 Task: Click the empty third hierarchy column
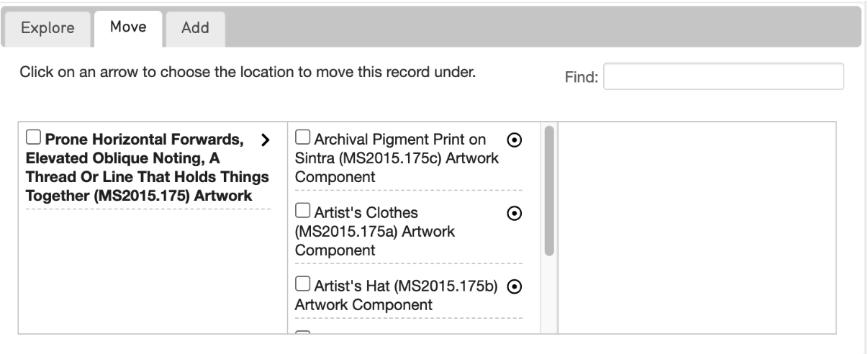tap(697, 228)
